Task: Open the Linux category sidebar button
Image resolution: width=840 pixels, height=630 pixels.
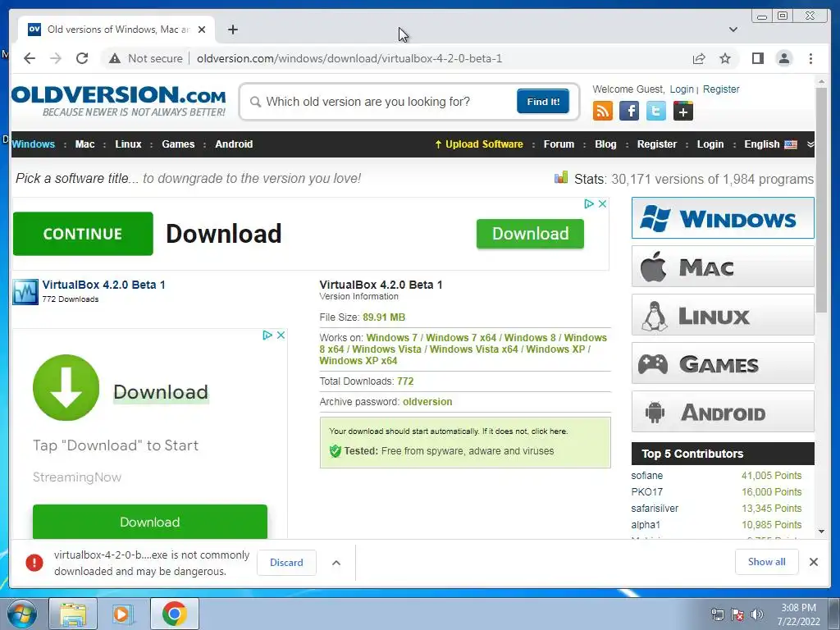Action: coord(723,315)
